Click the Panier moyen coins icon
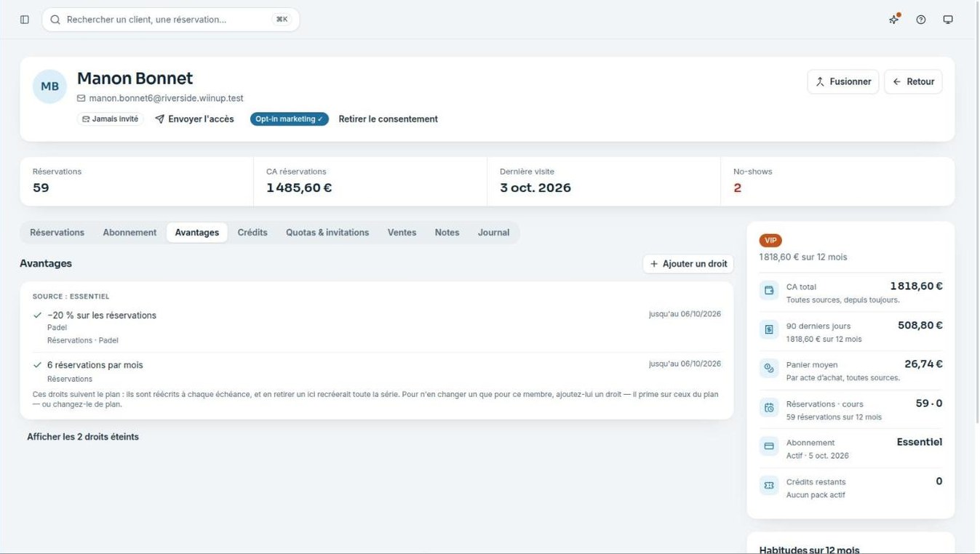This screenshot has height=554, width=980. tap(769, 369)
